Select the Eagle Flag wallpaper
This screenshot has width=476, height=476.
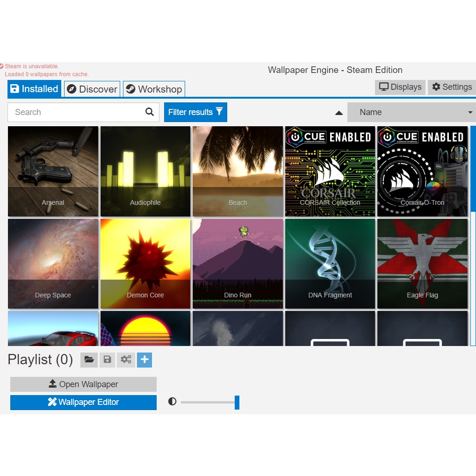(x=422, y=264)
